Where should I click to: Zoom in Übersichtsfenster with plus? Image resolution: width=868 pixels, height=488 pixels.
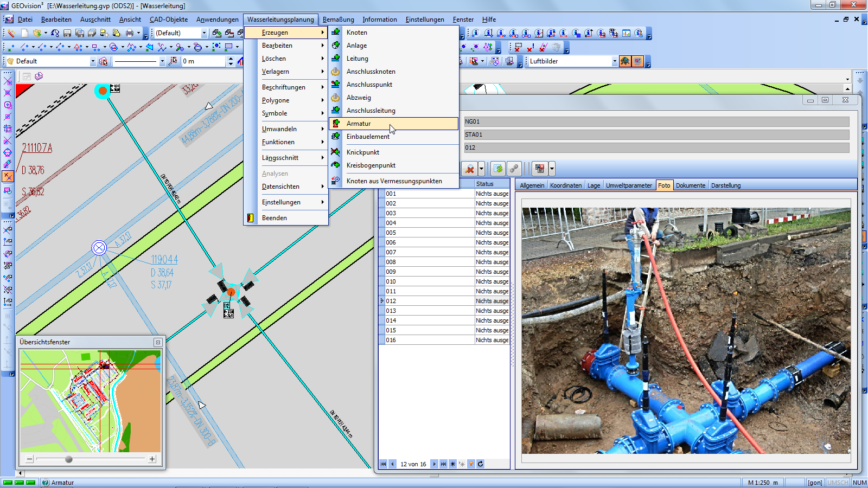(x=152, y=459)
